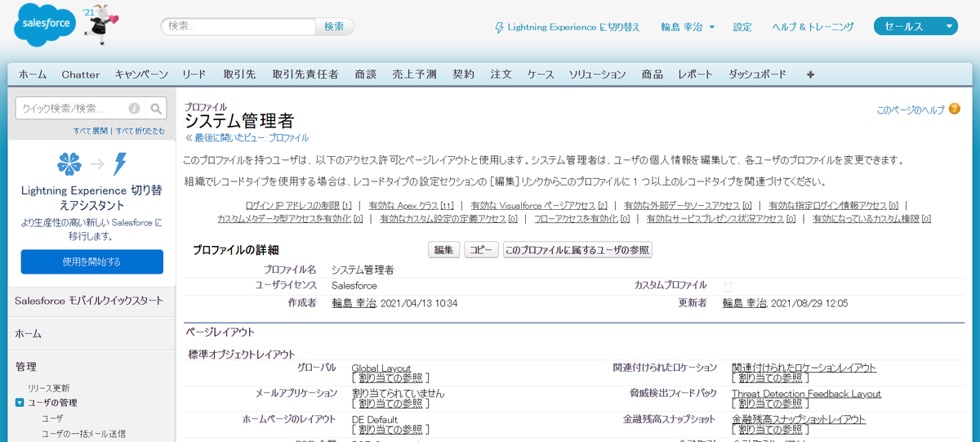Click すべて折りたたむ link
This screenshot has width=980, height=442.
[x=140, y=131]
